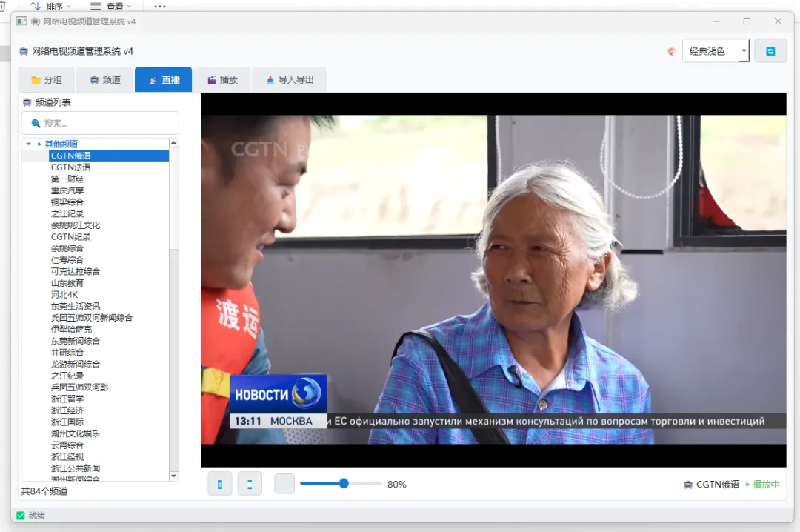Select channel 井研综合
Image resolution: width=800 pixels, height=532 pixels.
point(67,352)
